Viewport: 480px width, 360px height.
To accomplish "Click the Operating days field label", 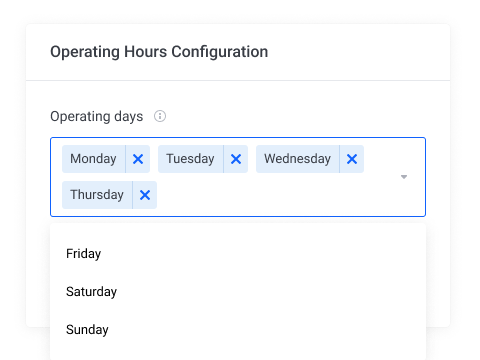I will pos(97,116).
